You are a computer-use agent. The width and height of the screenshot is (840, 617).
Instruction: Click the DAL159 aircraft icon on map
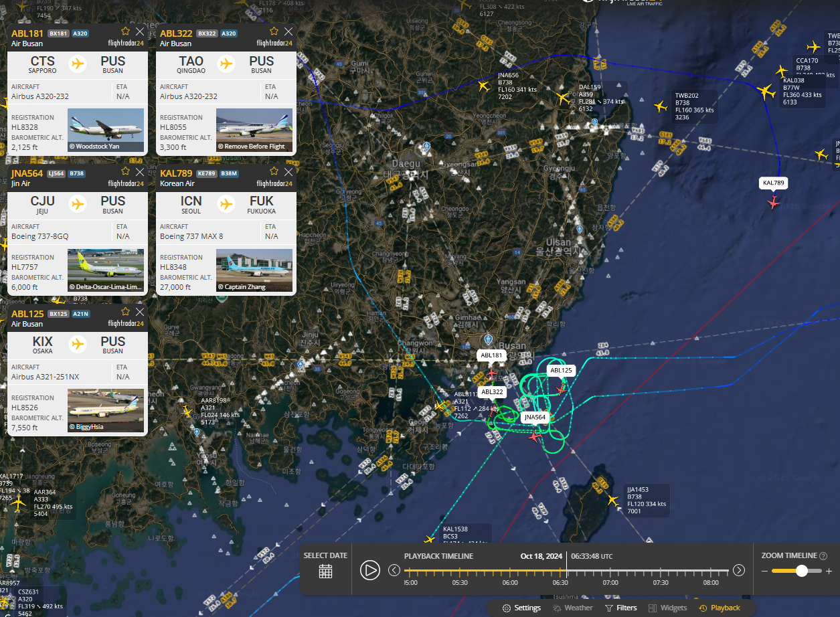coord(562,98)
